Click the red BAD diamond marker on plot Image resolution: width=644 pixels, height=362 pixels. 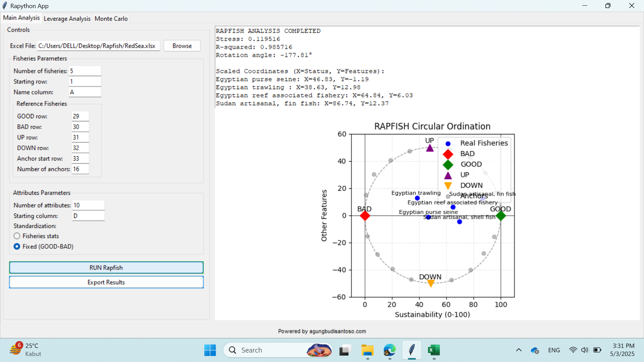pyautogui.click(x=365, y=216)
